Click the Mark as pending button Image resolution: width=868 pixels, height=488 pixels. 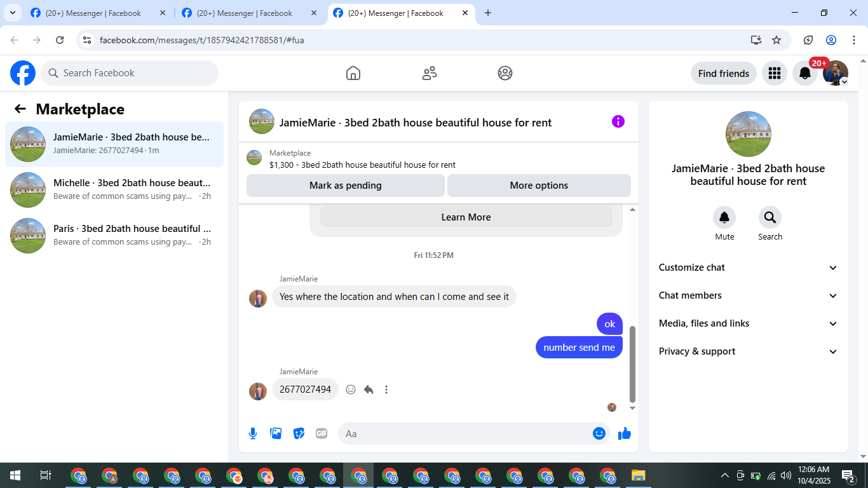[346, 186]
